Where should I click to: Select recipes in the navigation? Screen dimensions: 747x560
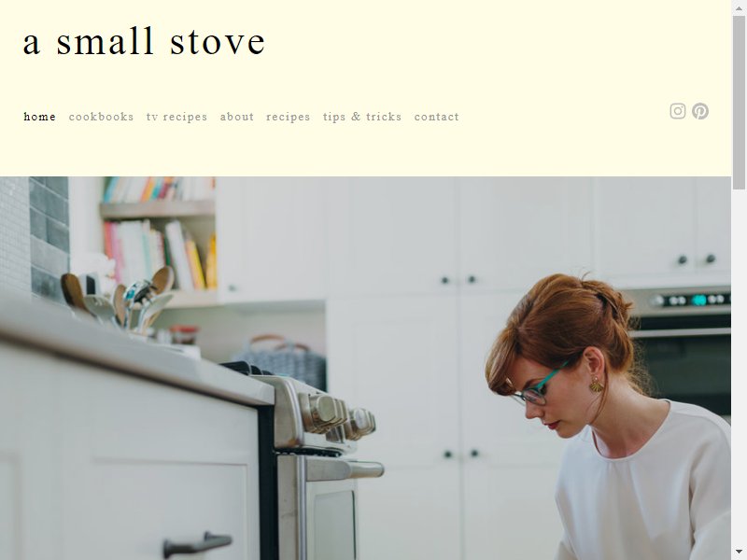(288, 117)
